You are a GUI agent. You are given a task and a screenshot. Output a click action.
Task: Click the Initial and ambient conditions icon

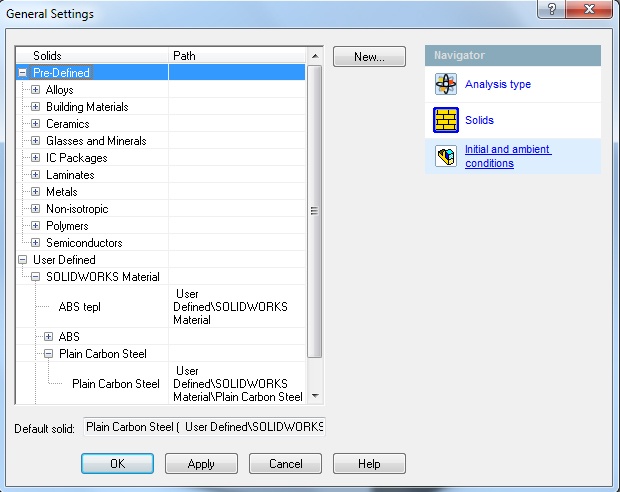coord(446,156)
